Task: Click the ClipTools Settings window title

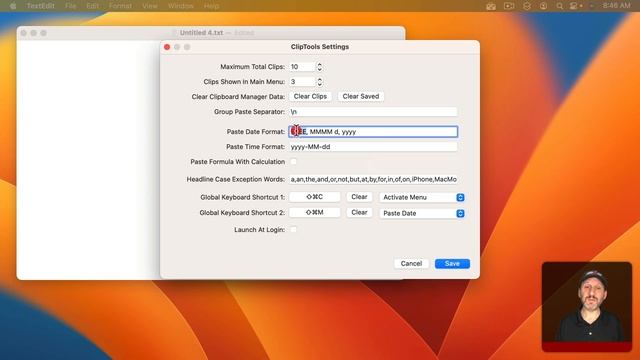Action: 320,47
